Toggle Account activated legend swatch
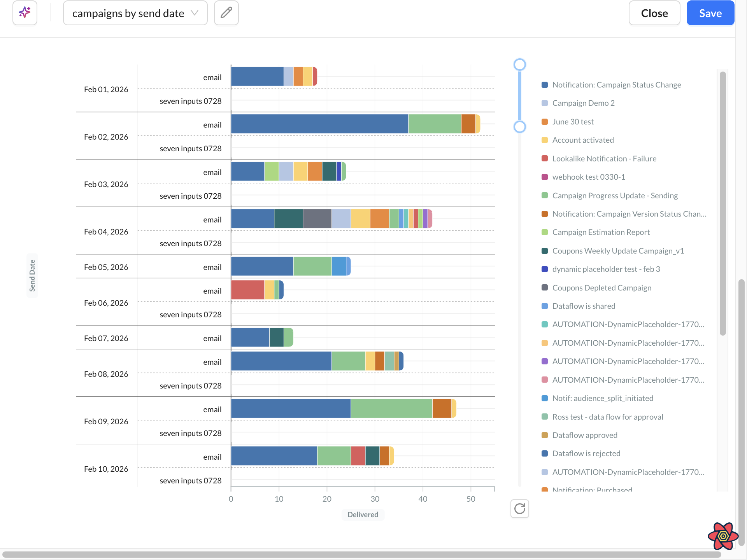 (545, 140)
